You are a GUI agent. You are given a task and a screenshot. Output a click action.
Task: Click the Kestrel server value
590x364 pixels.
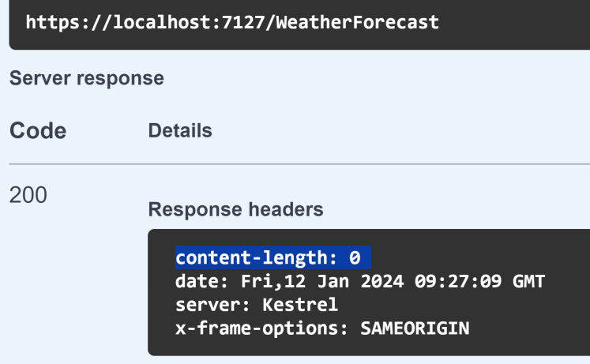[300, 305]
